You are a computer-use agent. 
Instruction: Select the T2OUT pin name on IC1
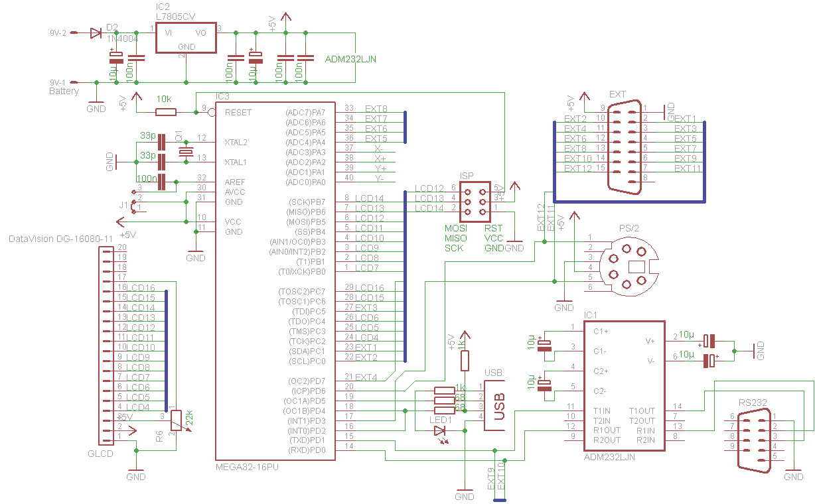(x=642, y=420)
